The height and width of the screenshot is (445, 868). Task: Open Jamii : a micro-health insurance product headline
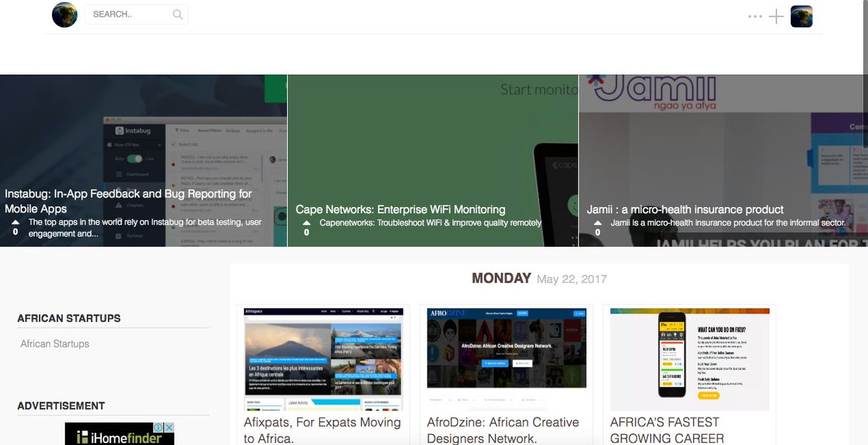[685, 209]
